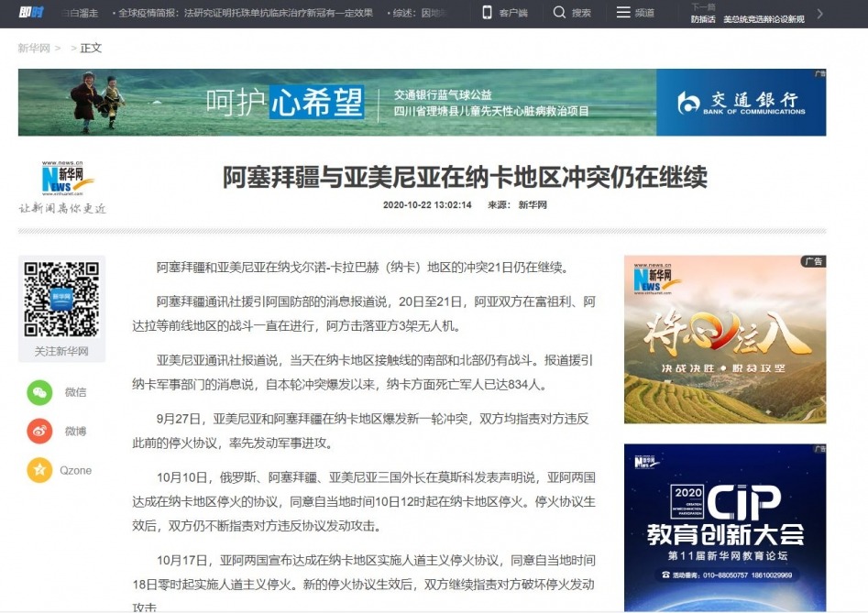Screen dimensions: 868x613
Task: Open the channels hamburger menu icon
Action: [623, 12]
